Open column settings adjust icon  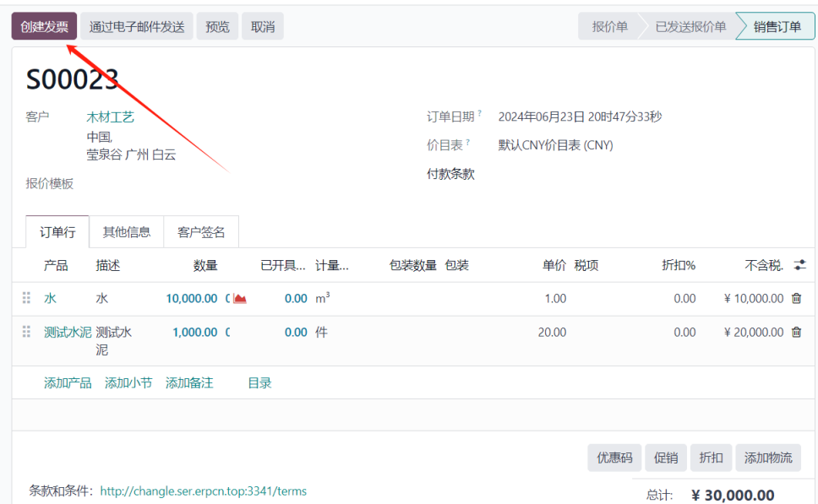tap(799, 265)
